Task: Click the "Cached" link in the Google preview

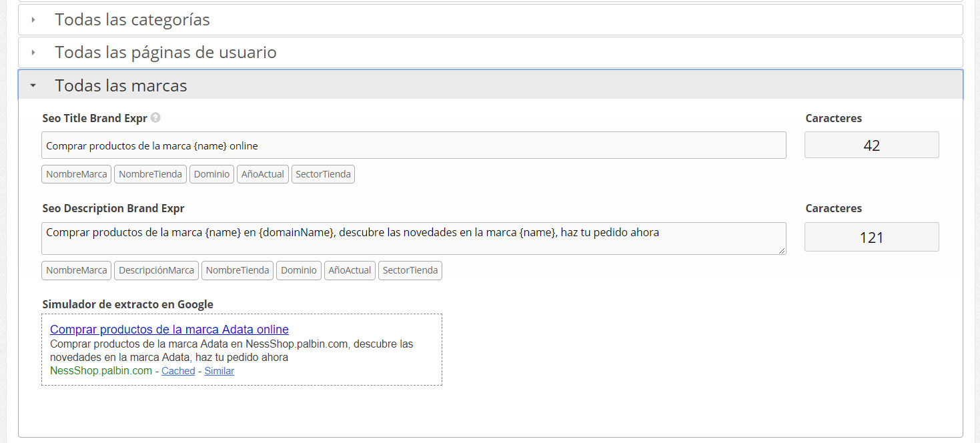Action: pyautogui.click(x=177, y=370)
